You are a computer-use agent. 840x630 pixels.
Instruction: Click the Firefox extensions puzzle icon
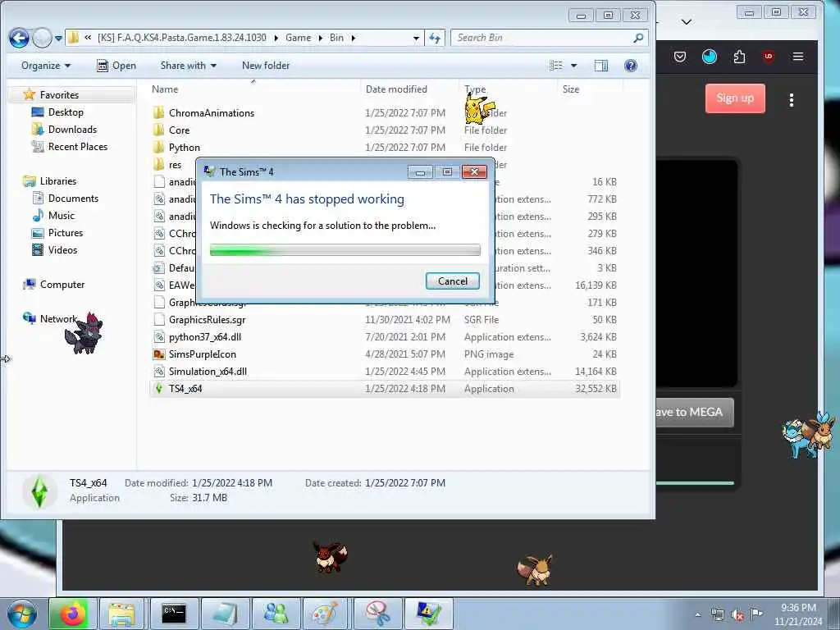click(739, 57)
